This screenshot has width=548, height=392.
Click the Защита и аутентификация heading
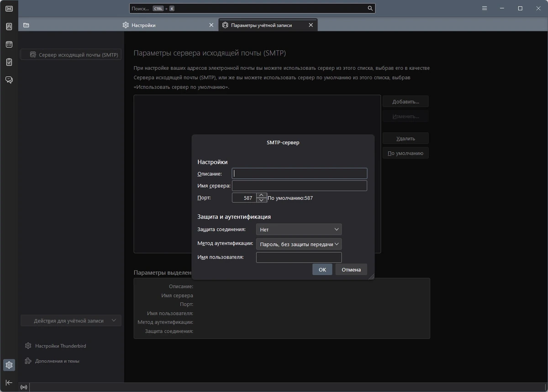tap(234, 217)
